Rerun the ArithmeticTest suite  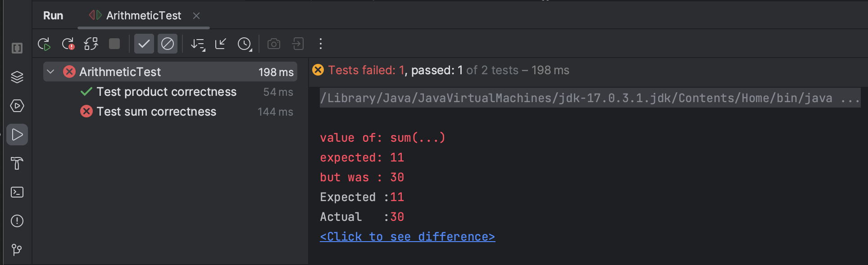click(44, 44)
